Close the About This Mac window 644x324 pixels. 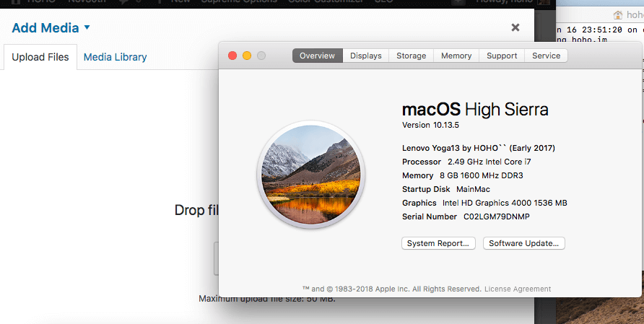coord(232,56)
